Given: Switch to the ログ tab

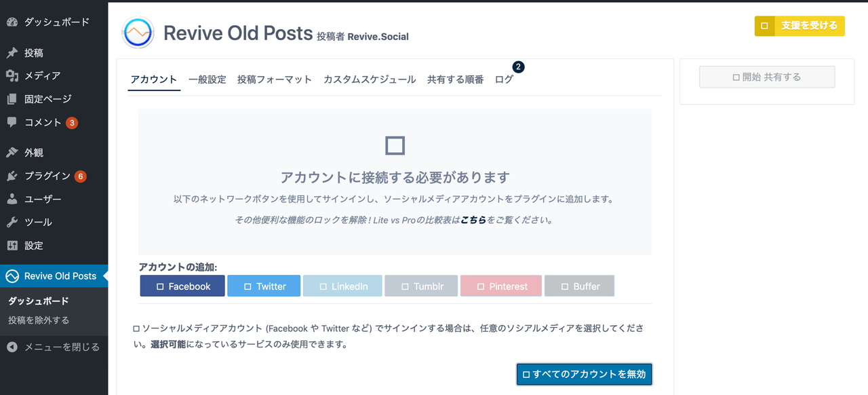Looking at the screenshot, I should pyautogui.click(x=504, y=79).
